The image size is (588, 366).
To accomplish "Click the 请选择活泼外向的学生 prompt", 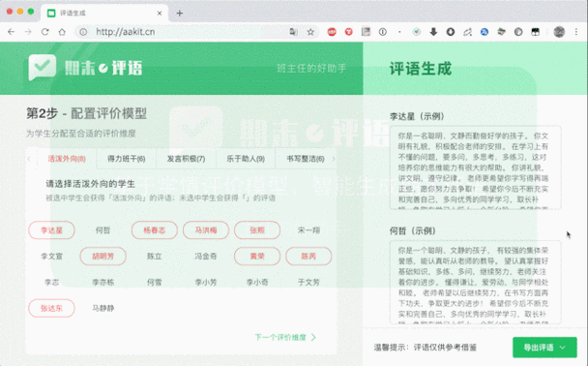I will pyautogui.click(x=90, y=184).
